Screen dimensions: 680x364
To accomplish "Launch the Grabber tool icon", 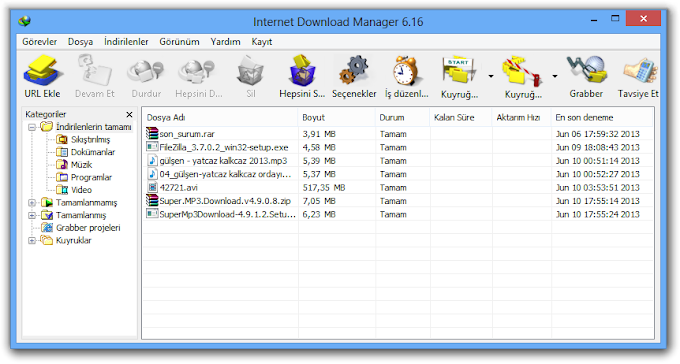I will click(586, 69).
